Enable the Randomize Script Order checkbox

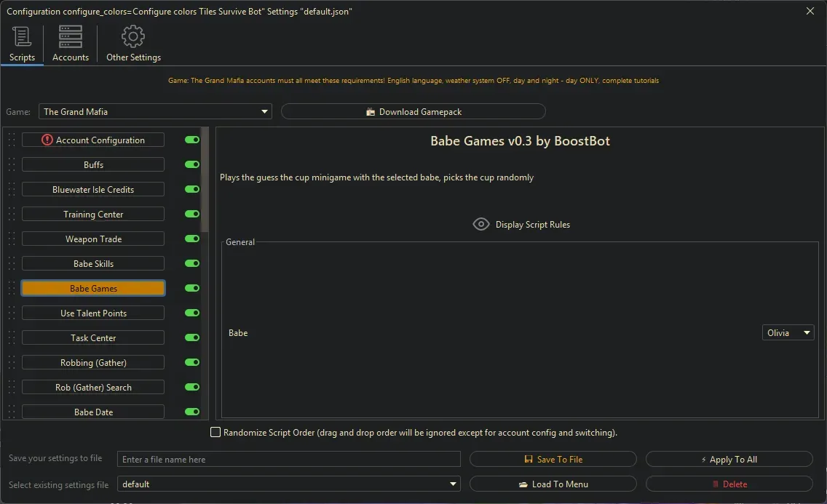[x=215, y=433]
